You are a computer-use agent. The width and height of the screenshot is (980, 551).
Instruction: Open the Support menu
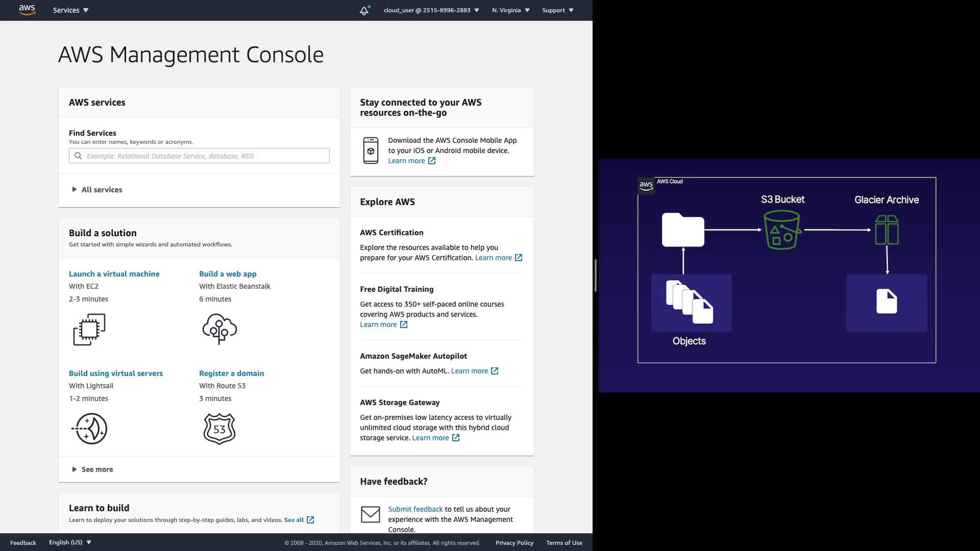coord(557,10)
